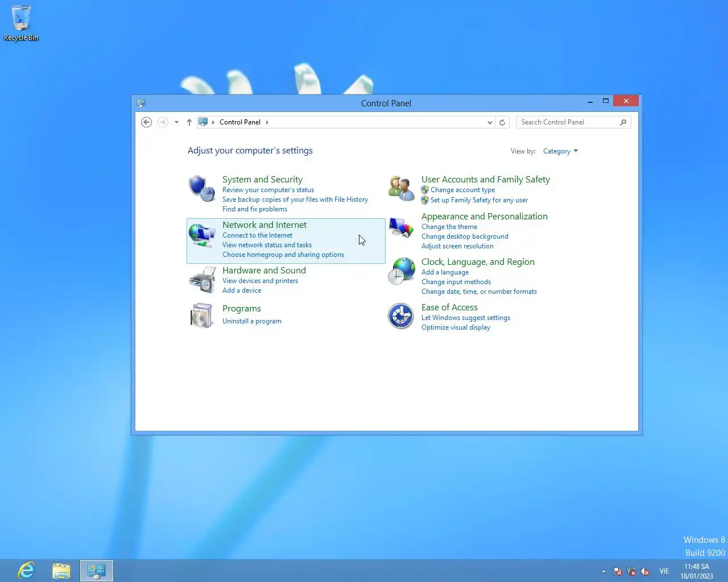Click Change account type
The width and height of the screenshot is (728, 582).
(x=462, y=190)
